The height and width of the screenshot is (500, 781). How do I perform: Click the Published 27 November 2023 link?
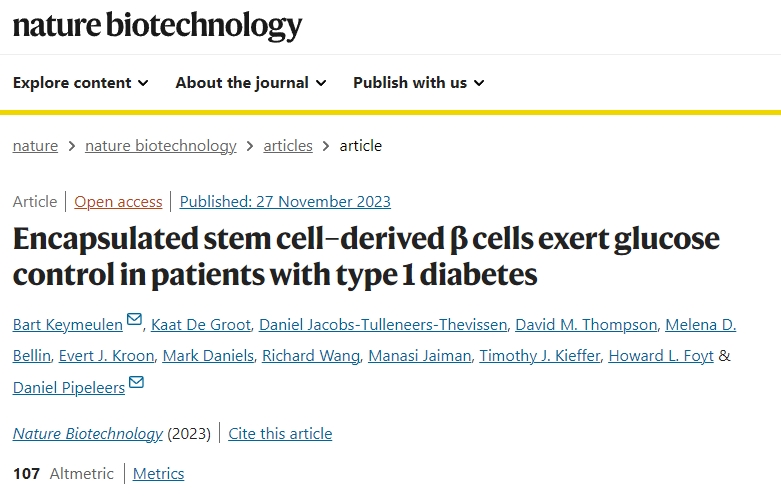point(285,201)
